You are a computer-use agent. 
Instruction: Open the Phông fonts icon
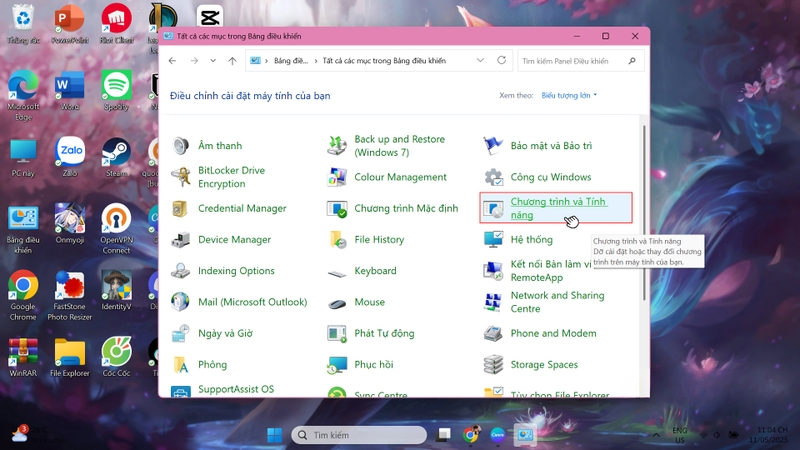pos(181,365)
